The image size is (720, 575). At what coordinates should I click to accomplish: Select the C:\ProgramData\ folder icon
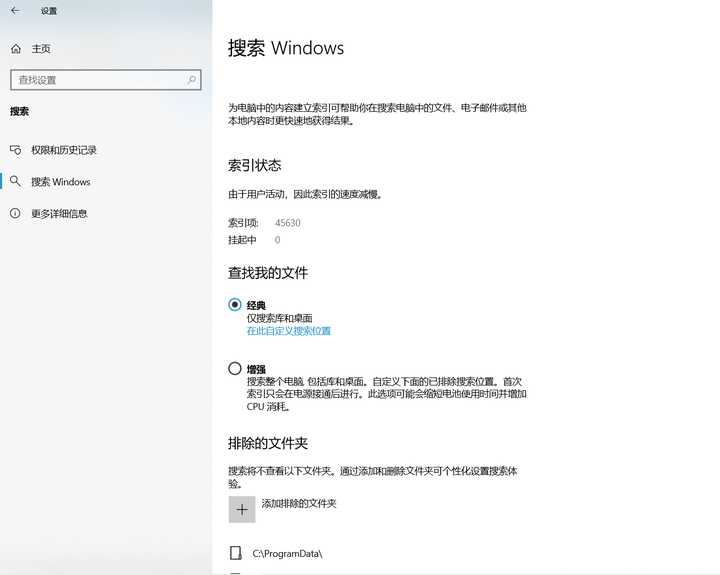point(236,553)
